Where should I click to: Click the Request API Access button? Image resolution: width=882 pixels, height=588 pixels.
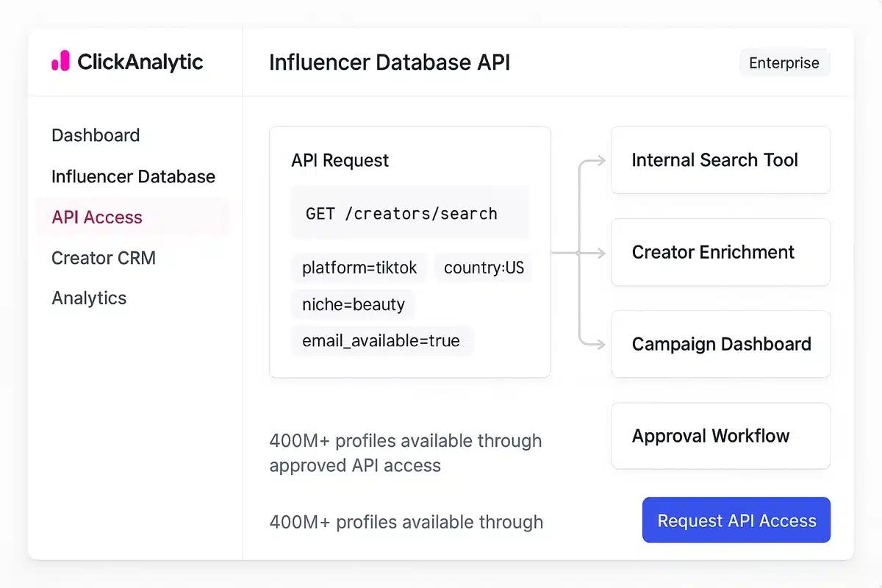click(x=736, y=520)
